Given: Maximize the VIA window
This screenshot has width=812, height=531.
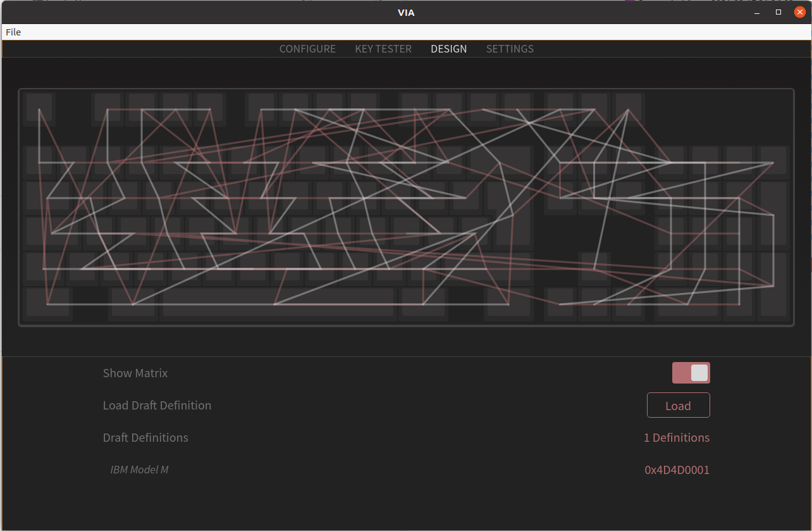Looking at the screenshot, I should (778, 12).
